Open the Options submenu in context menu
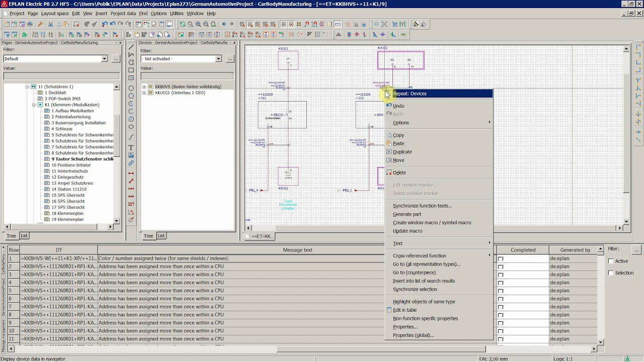644x362 pixels. [x=439, y=123]
